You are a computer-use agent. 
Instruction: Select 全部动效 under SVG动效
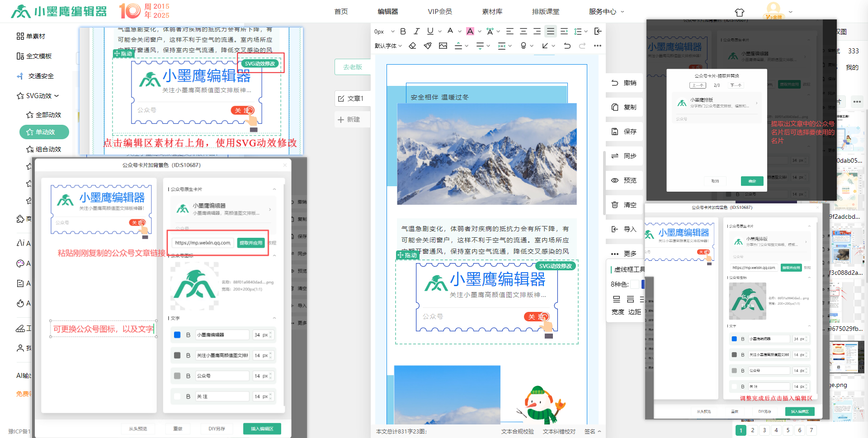(43, 115)
